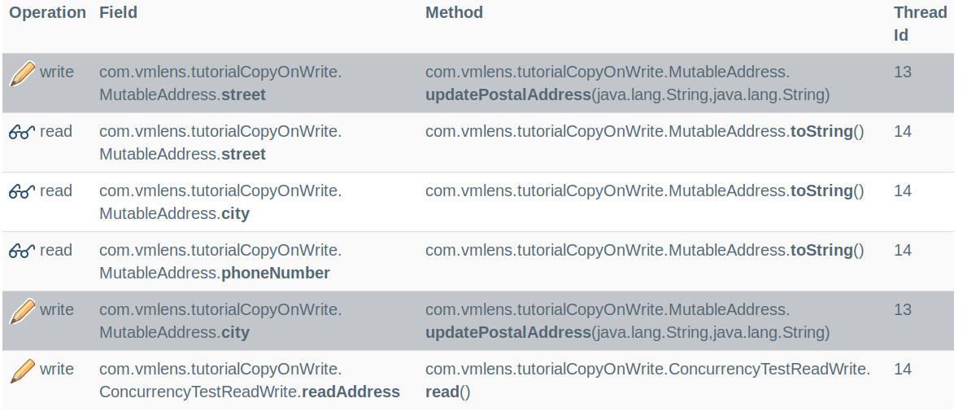980x416 pixels.
Task: Click the MutableAddress.city field in the read row
Action: pyautogui.click(x=220, y=203)
